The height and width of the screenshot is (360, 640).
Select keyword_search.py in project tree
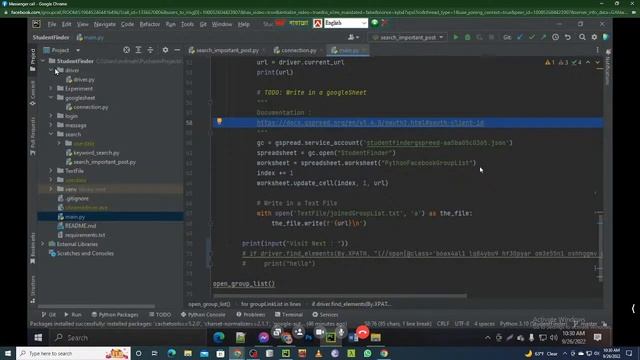(96, 153)
